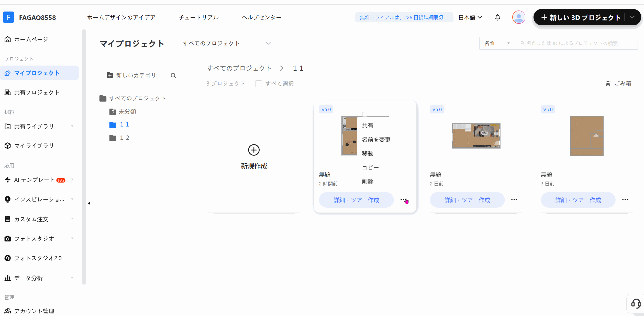Click the フォトスタジオ2.0 icon
644x316 pixels.
(8, 258)
